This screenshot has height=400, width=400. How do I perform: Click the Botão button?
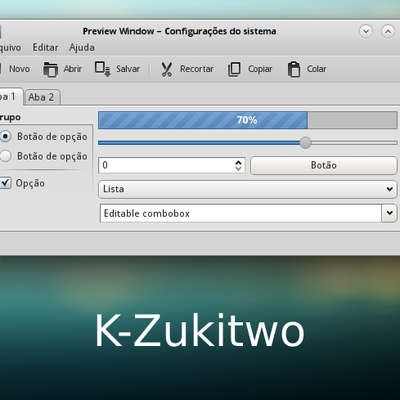[x=324, y=165]
